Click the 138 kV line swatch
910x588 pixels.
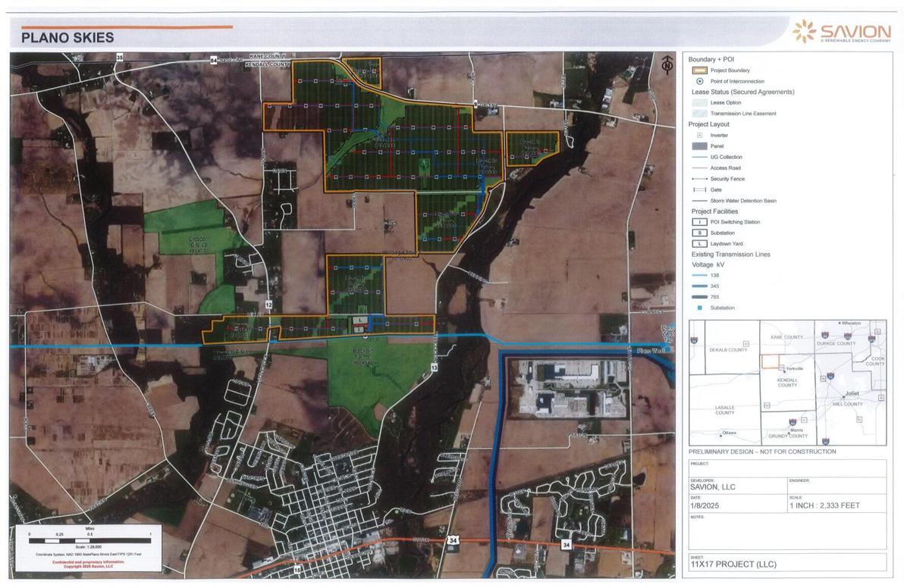[x=699, y=276]
